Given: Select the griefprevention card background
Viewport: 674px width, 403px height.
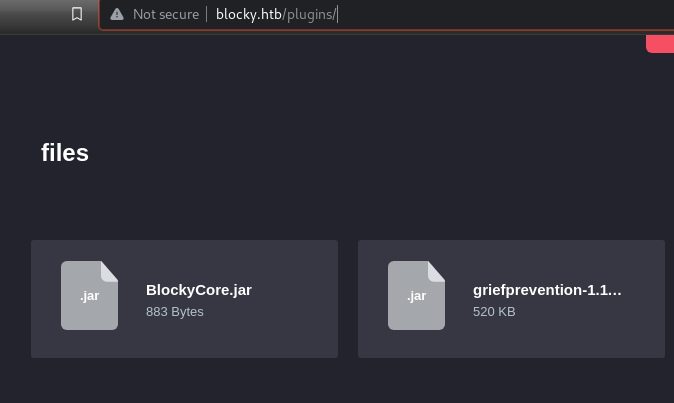Looking at the screenshot, I should point(512,299).
